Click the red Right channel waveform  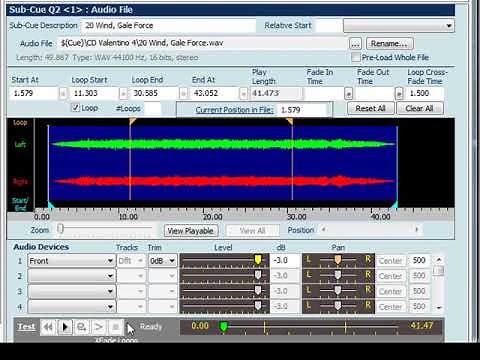click(x=223, y=181)
